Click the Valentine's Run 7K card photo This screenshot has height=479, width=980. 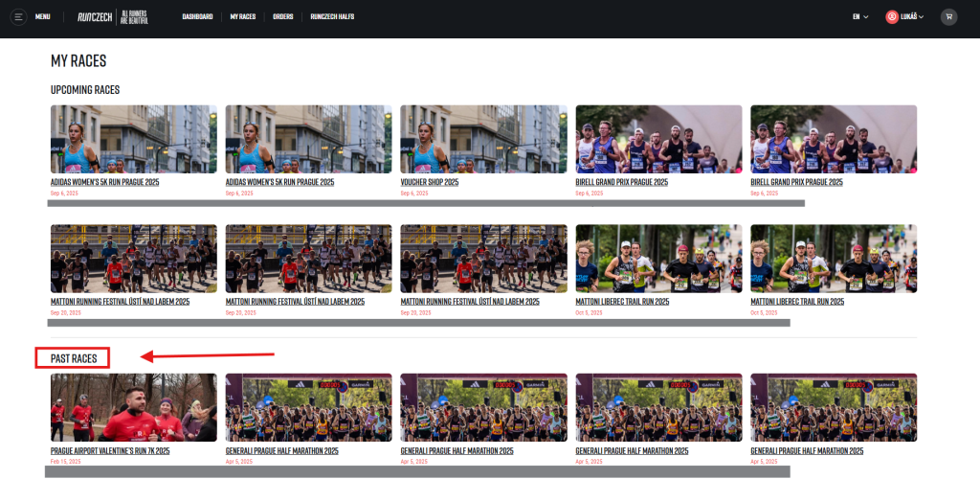[134, 408]
